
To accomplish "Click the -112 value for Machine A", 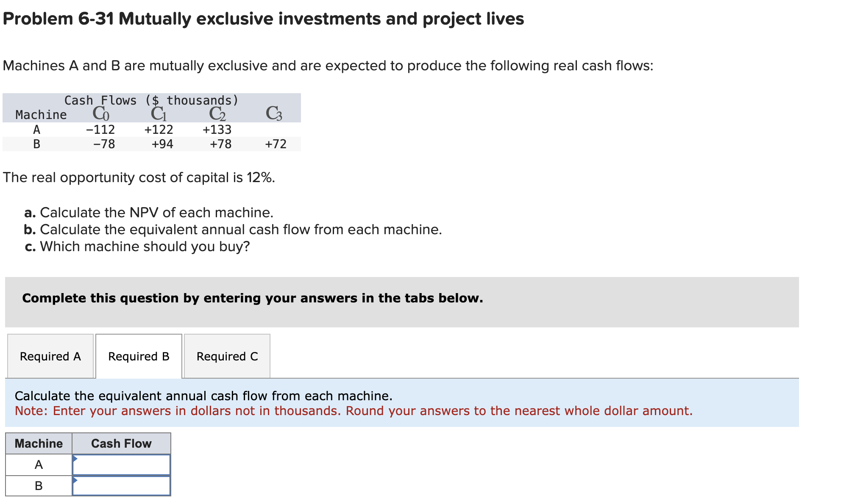I will point(100,130).
